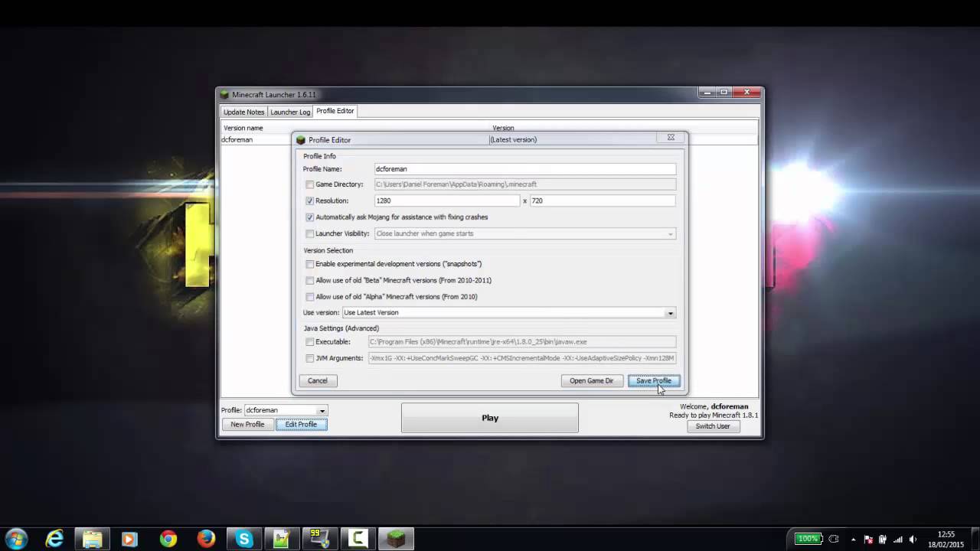This screenshot has width=980, height=551.
Task: Open Skype from the taskbar
Action: [243, 539]
